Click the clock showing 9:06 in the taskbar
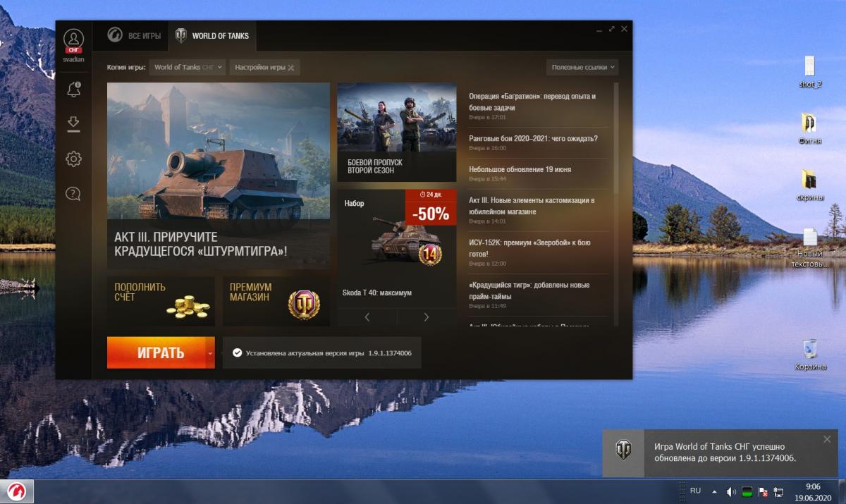Screen dimensions: 846x504 click(x=812, y=486)
